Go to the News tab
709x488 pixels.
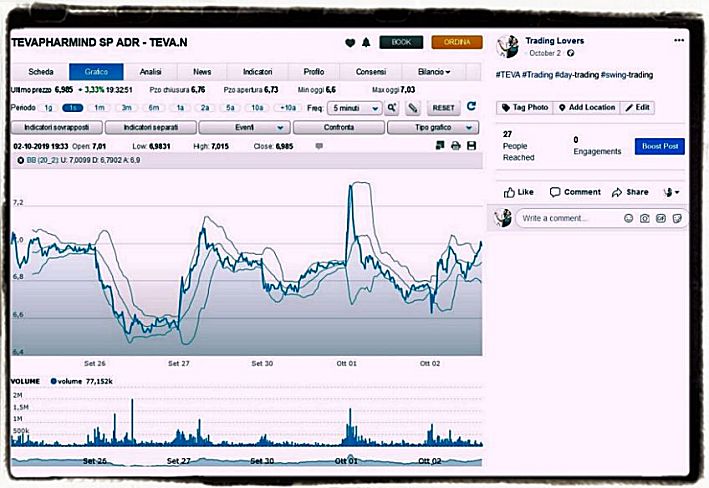pos(202,72)
